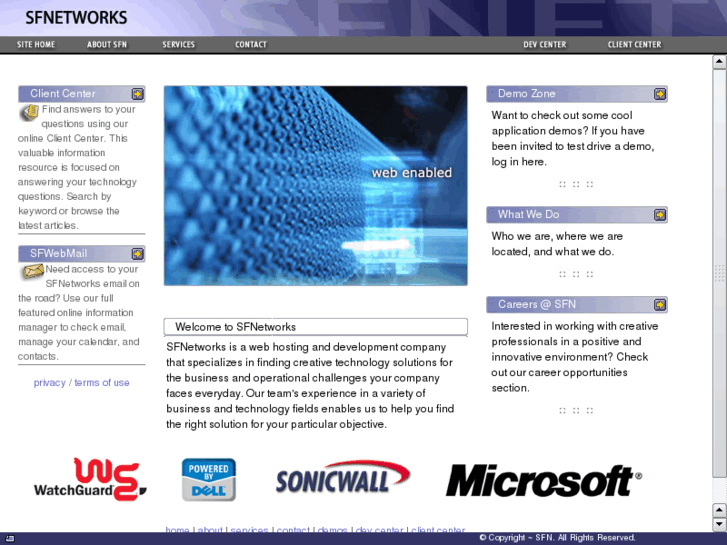This screenshot has width=727, height=545.
Task: Click footer services link
Action: point(249,530)
